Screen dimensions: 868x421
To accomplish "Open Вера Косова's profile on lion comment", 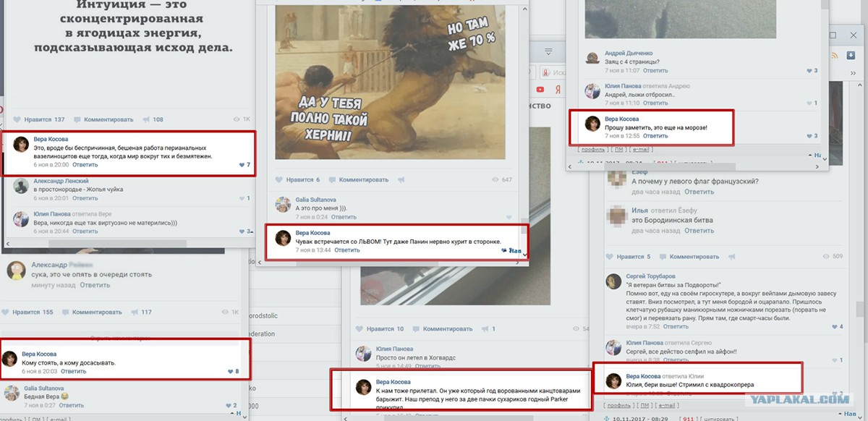I will 313,233.
